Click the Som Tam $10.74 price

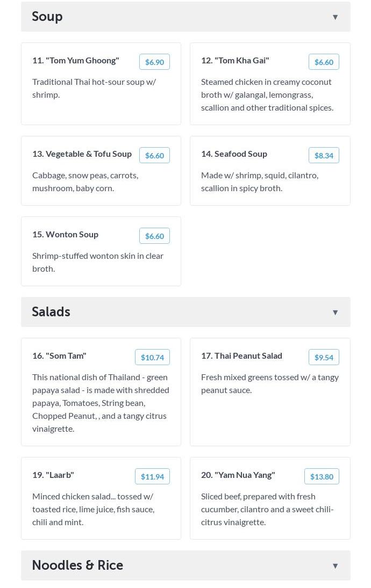(152, 358)
